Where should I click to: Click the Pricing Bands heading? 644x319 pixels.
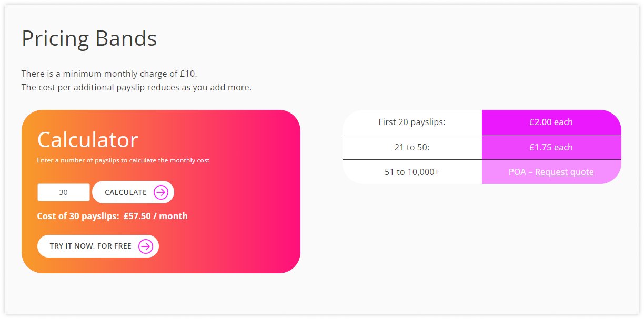click(x=89, y=38)
